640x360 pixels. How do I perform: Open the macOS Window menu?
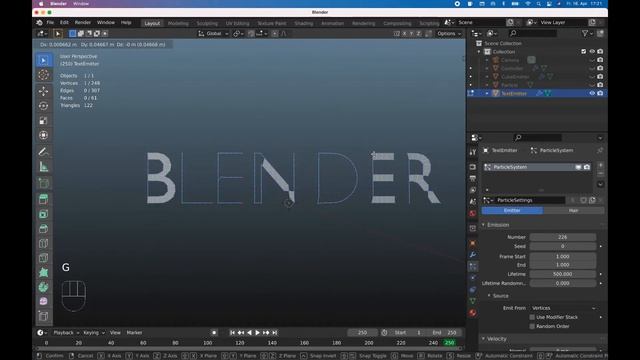click(81, 4)
